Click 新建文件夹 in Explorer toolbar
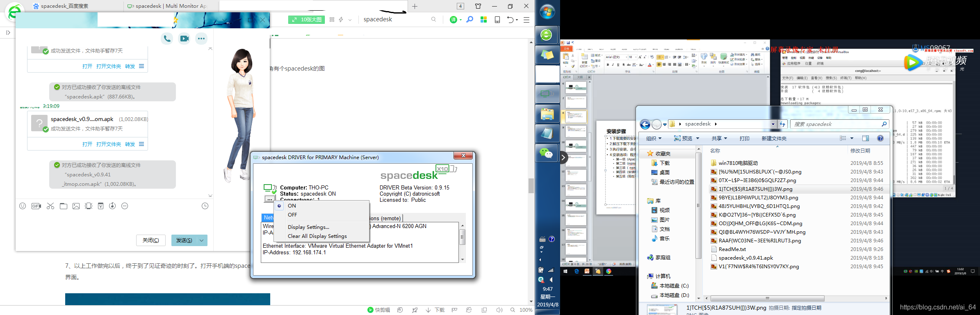This screenshot has height=315, width=980. pyautogui.click(x=774, y=139)
